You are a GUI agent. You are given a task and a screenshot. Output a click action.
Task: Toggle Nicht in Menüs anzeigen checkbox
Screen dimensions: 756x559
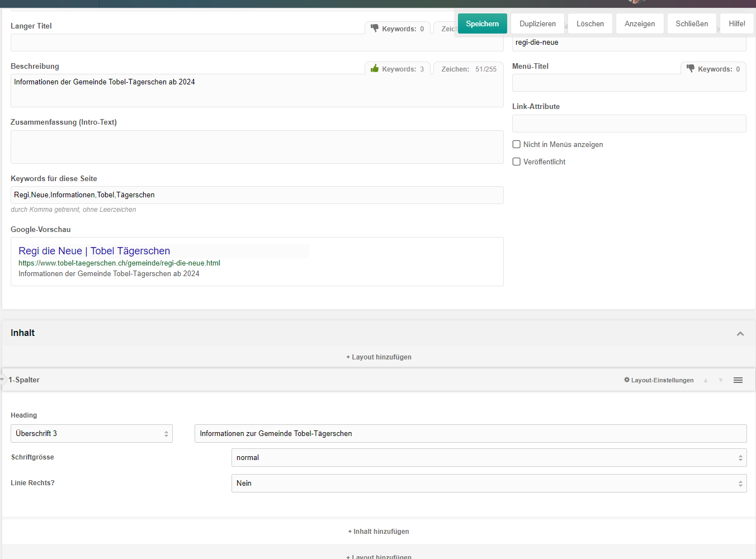click(x=517, y=144)
